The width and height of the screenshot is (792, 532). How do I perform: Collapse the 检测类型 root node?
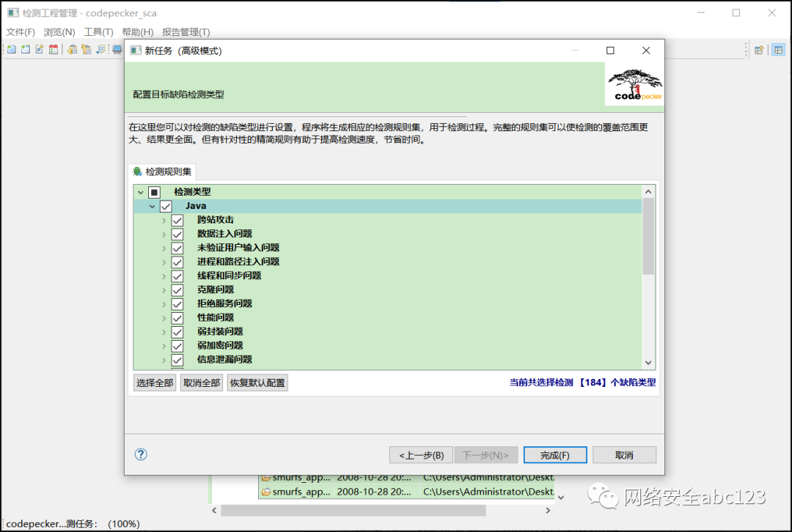click(x=140, y=191)
